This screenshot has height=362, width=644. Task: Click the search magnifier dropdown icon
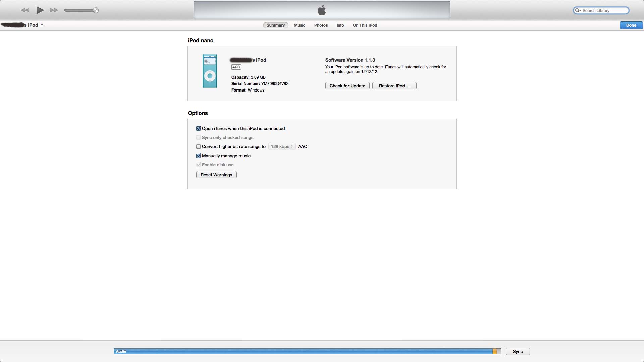tap(578, 11)
